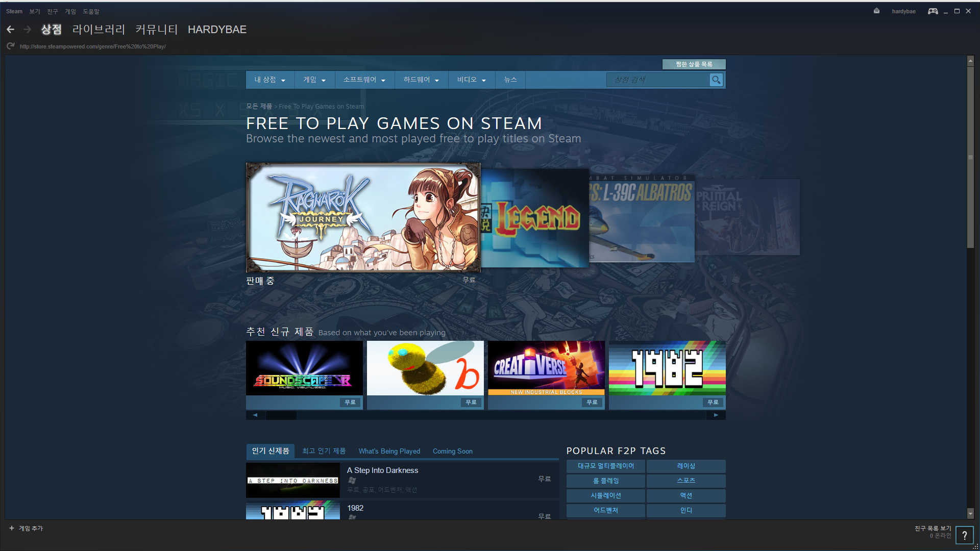Go to the 라이브러리 main tab
This screenshot has height=551, width=980.
click(99, 30)
